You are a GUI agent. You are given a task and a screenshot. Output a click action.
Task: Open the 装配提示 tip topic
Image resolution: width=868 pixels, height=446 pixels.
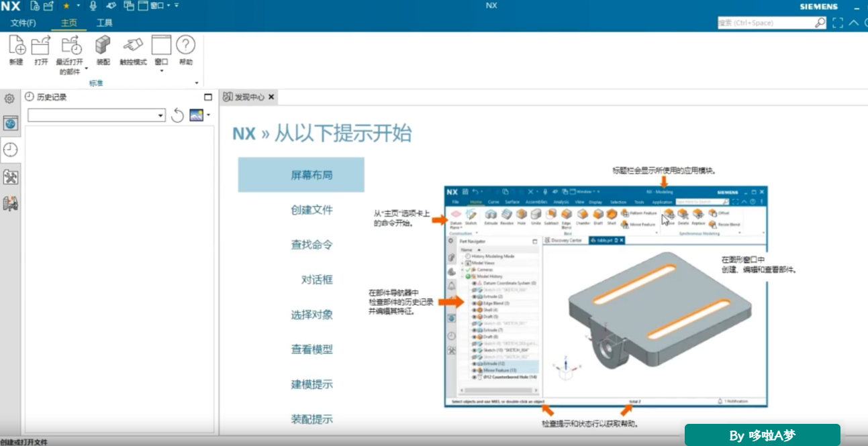click(311, 419)
